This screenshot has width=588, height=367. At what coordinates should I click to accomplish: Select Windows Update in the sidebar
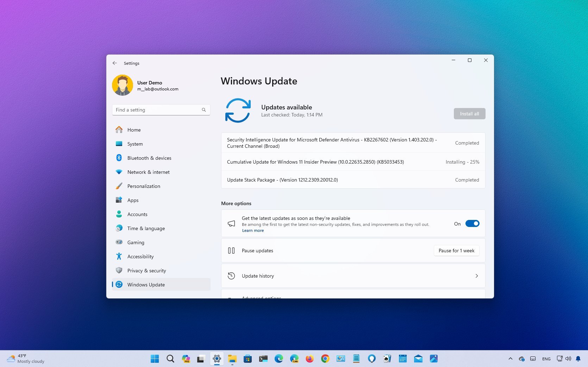(146, 284)
